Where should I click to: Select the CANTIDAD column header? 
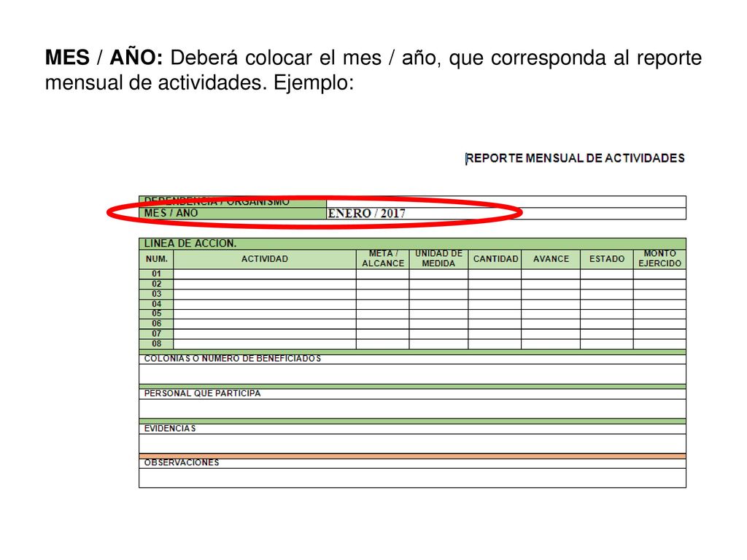click(x=495, y=259)
